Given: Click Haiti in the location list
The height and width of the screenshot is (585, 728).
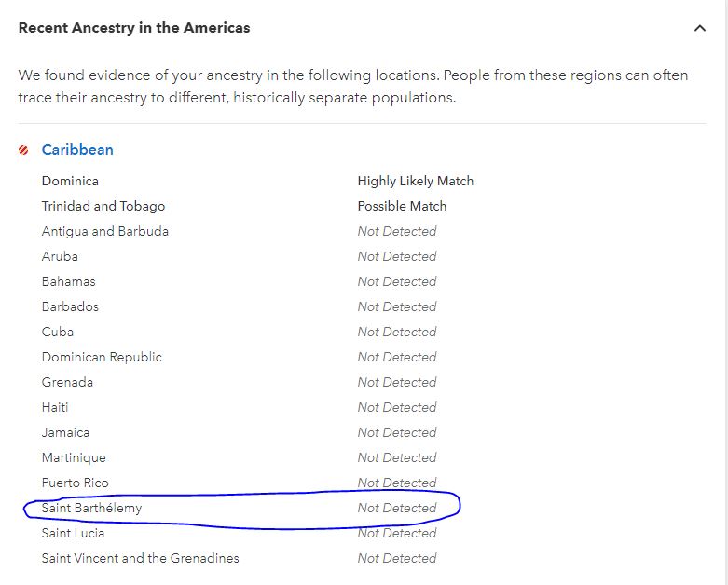Looking at the screenshot, I should [x=55, y=407].
